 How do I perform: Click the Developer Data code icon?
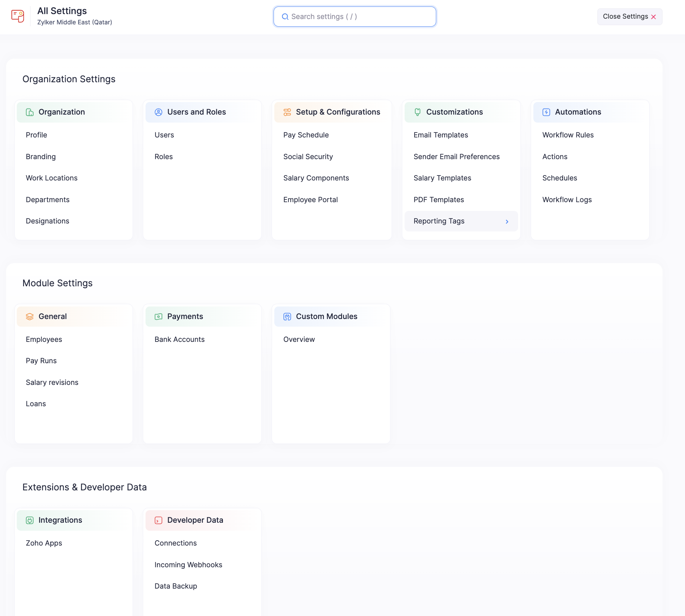click(x=158, y=520)
